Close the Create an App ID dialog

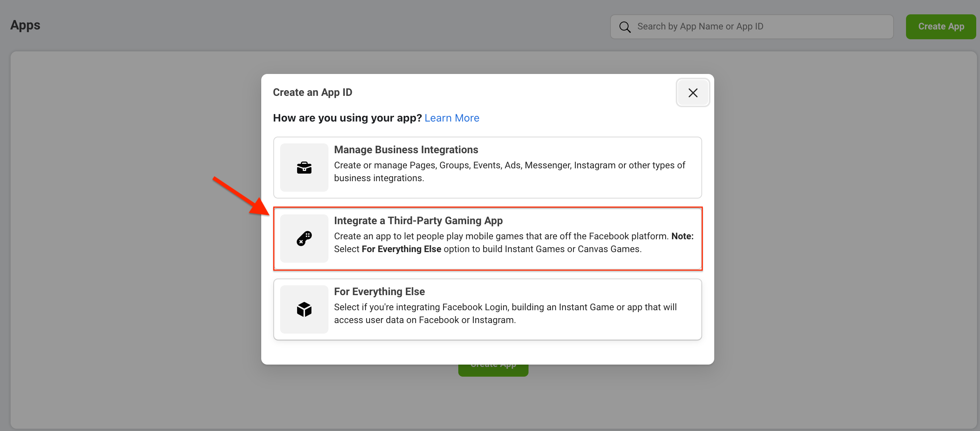pos(692,92)
